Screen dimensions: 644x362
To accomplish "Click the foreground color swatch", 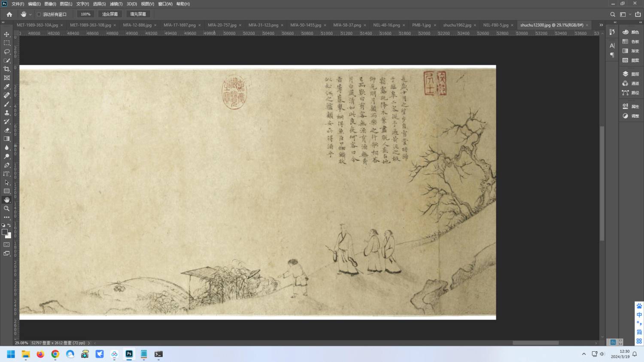I will click(x=5, y=232).
